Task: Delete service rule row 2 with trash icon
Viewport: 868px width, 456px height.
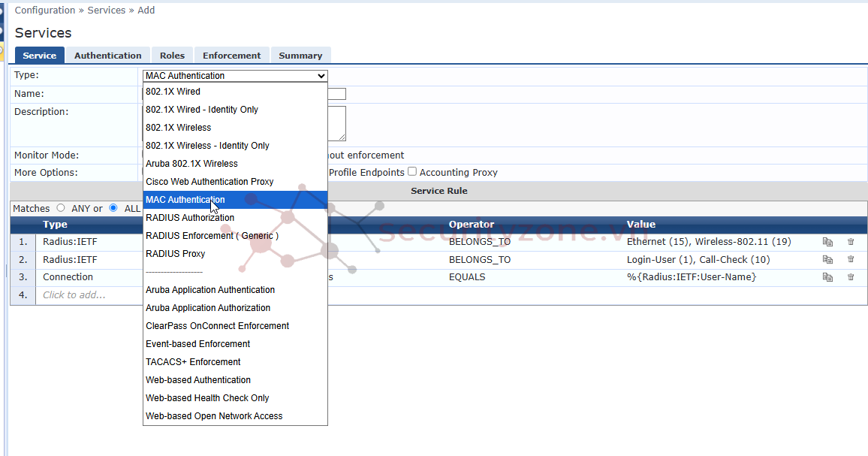Action: coord(851,259)
